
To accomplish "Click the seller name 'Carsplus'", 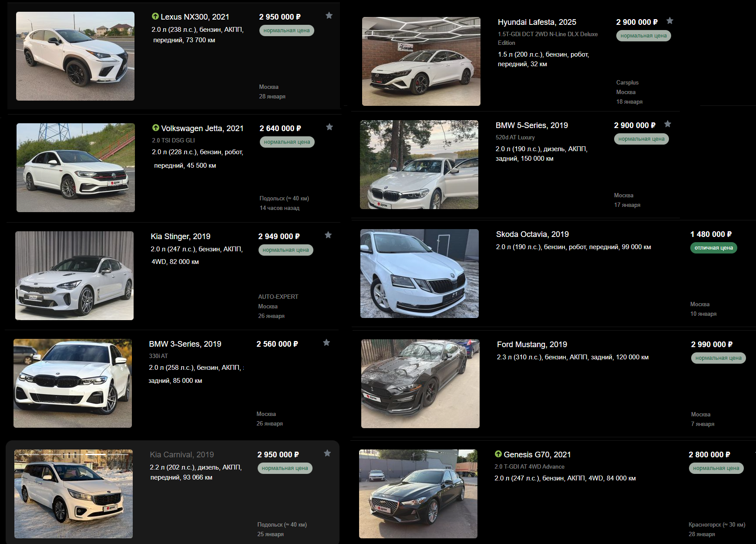I will click(x=627, y=83).
